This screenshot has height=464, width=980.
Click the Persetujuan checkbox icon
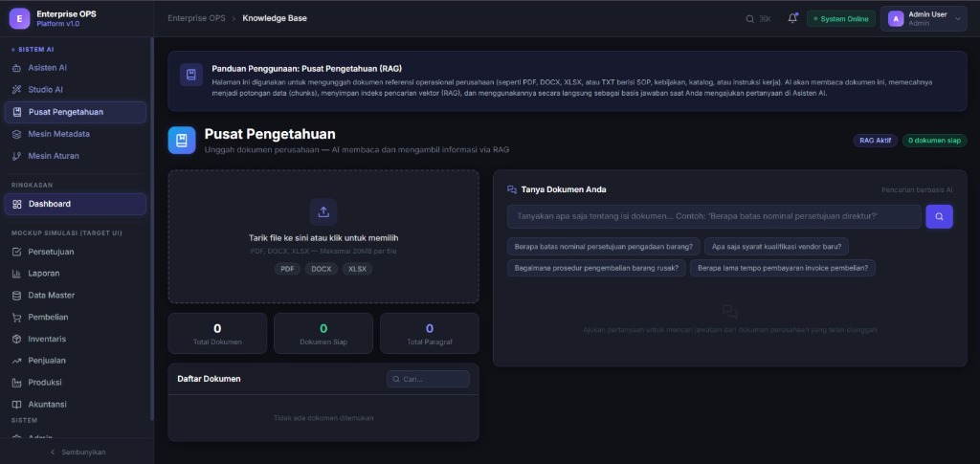point(17,253)
